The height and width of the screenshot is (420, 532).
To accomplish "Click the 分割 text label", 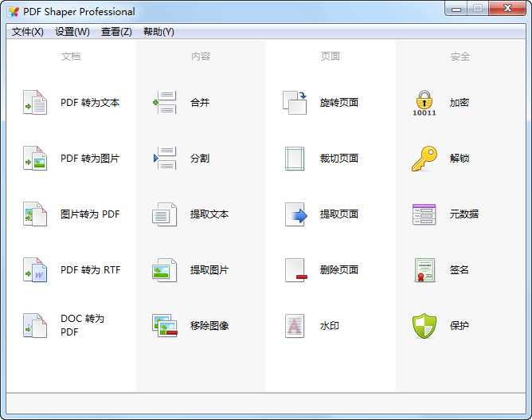I will coord(200,159).
